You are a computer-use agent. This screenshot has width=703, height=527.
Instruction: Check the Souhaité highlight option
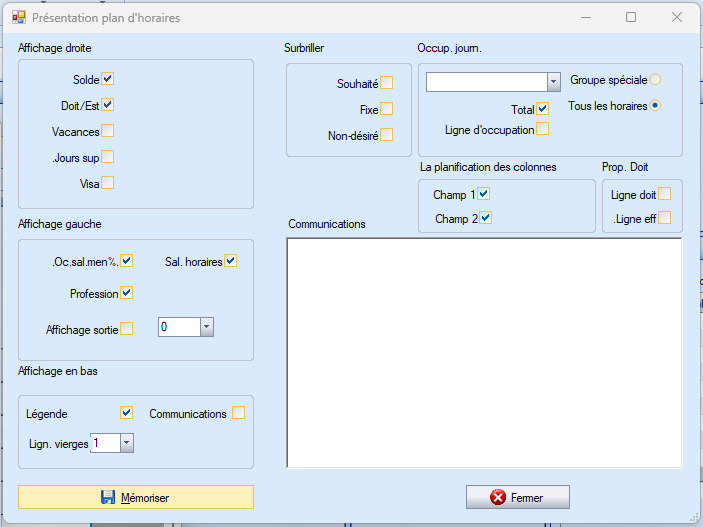386,83
